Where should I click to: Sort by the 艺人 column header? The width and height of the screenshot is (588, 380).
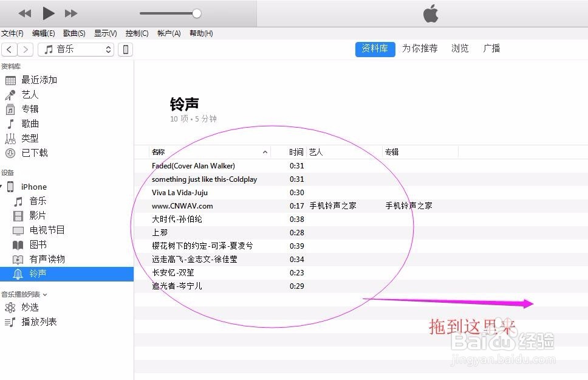pos(316,152)
